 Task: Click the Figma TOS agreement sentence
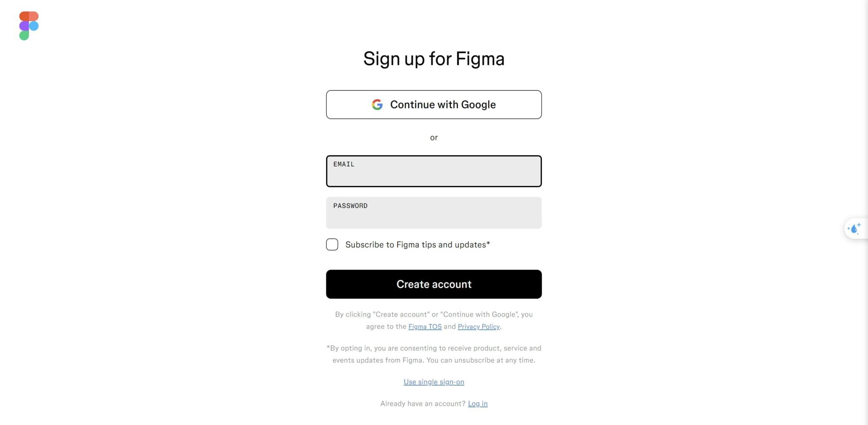pos(434,320)
